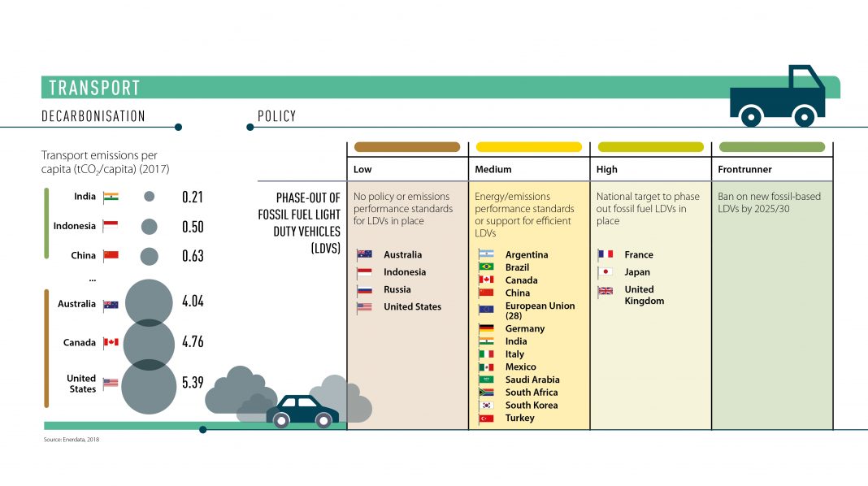This screenshot has height=486, width=868.
Task: Click the pickup truck icon
Action: 777,97
